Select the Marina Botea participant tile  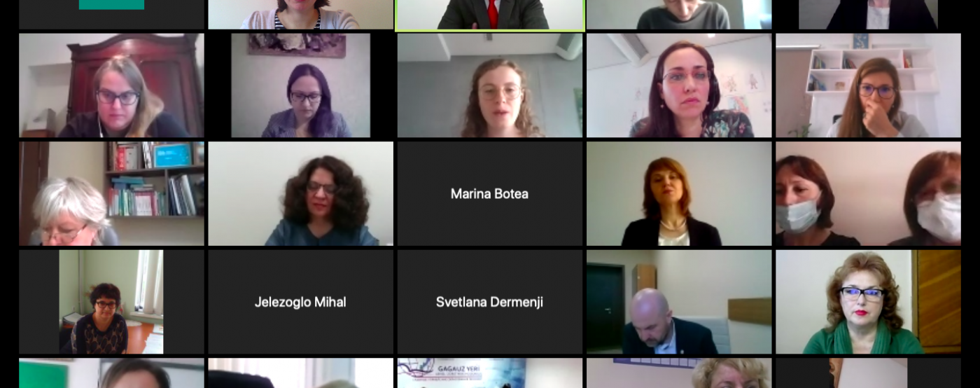490,193
